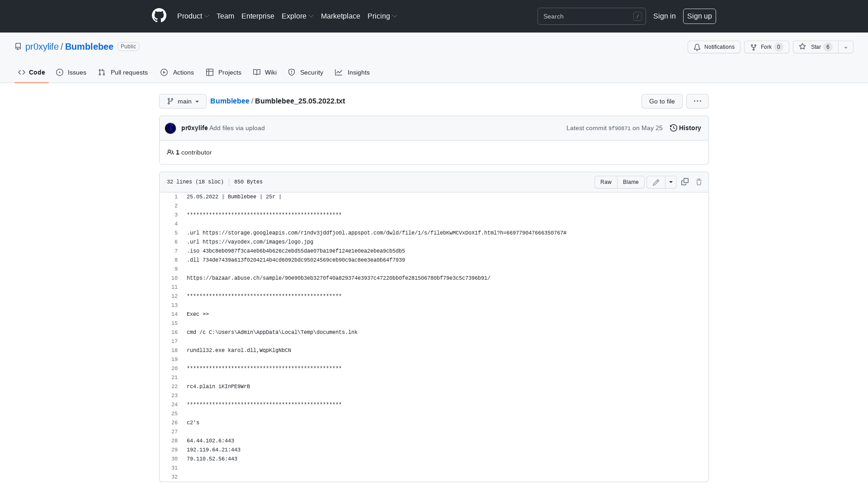Switch to the Code tab
Image resolution: width=868 pixels, height=488 pixels.
click(32, 72)
